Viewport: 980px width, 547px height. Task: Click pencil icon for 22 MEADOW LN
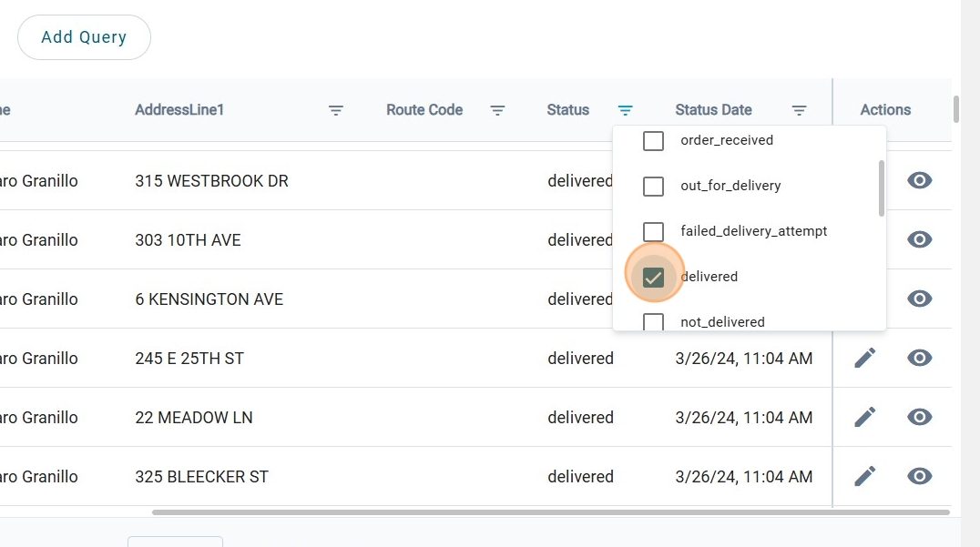(864, 418)
